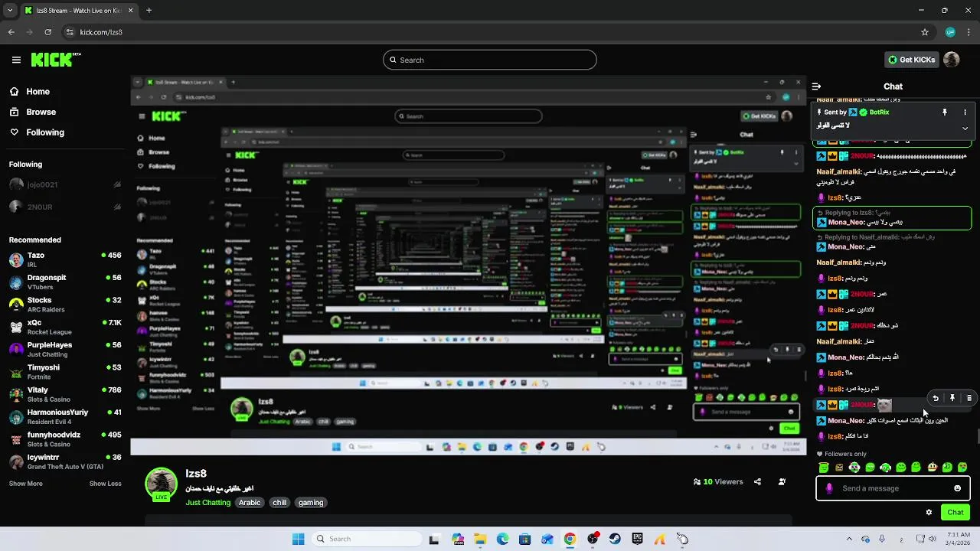Reload the browser page

click(x=47, y=32)
